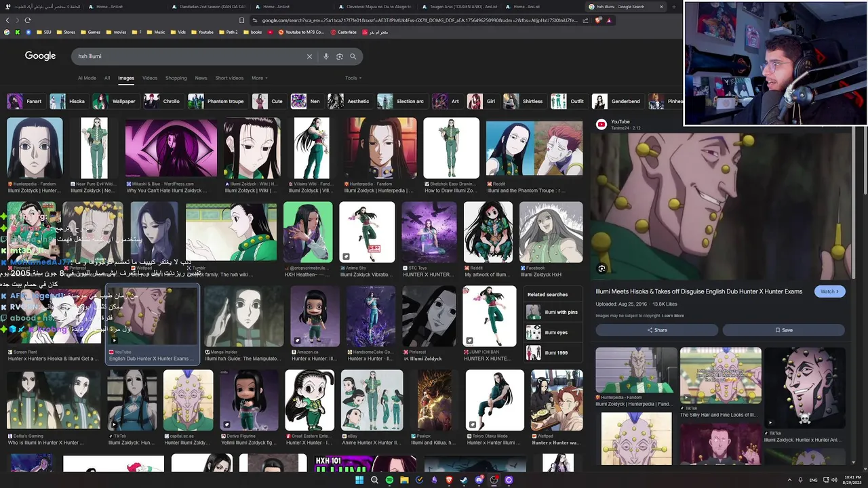
Task: Filter images by Election arc chip
Action: click(x=401, y=102)
